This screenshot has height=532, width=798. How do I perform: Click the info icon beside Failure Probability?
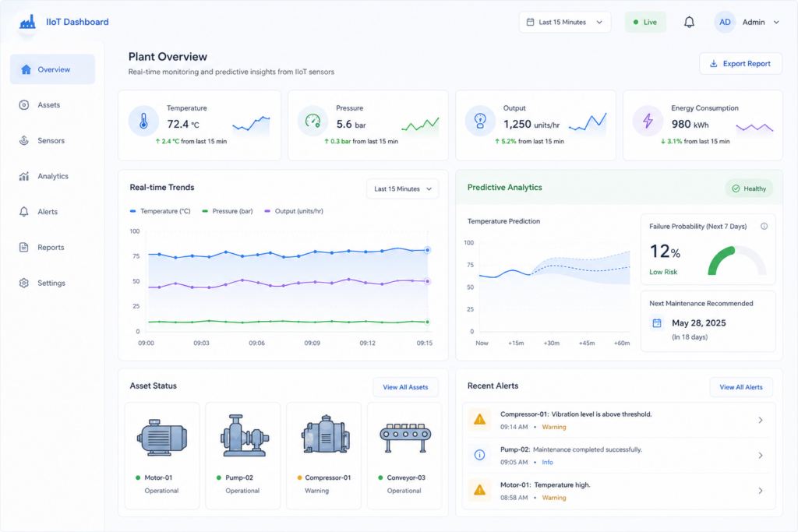pos(764,227)
